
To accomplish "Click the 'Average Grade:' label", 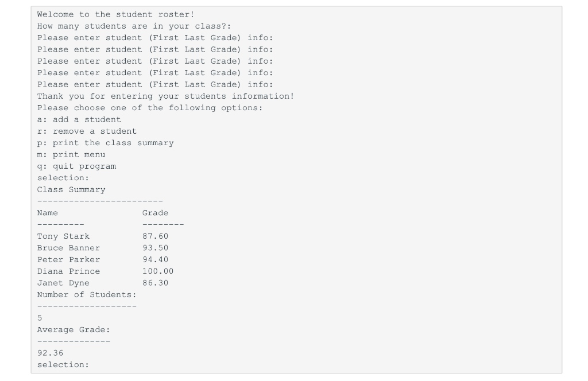I will (73, 330).
